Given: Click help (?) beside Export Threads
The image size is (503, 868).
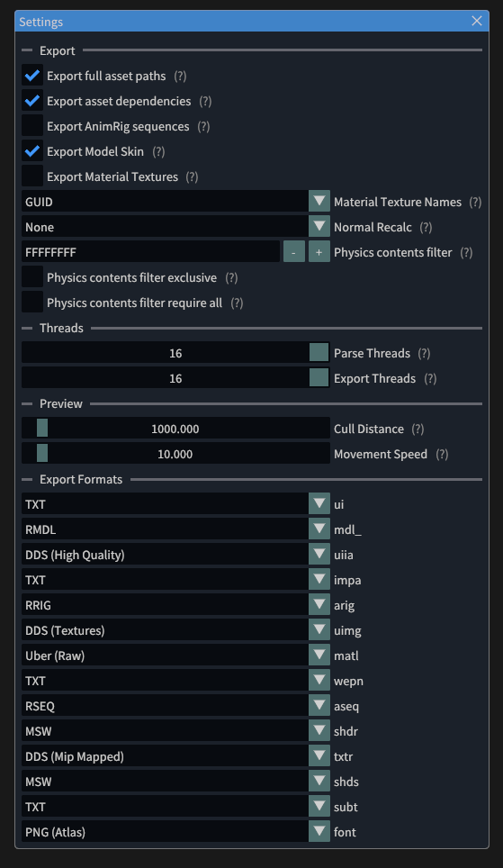Looking at the screenshot, I should [x=430, y=379].
